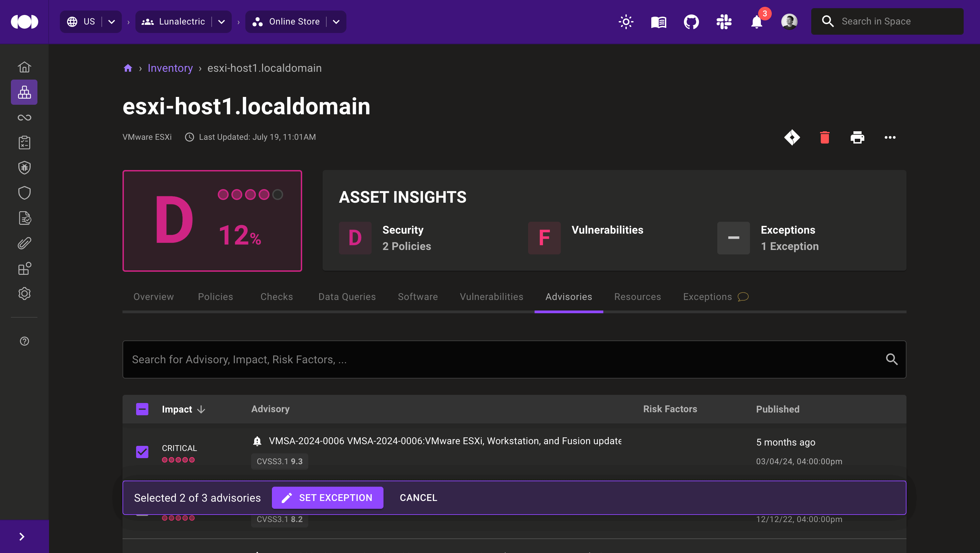Click the SET EXCEPTION button

coord(328,498)
